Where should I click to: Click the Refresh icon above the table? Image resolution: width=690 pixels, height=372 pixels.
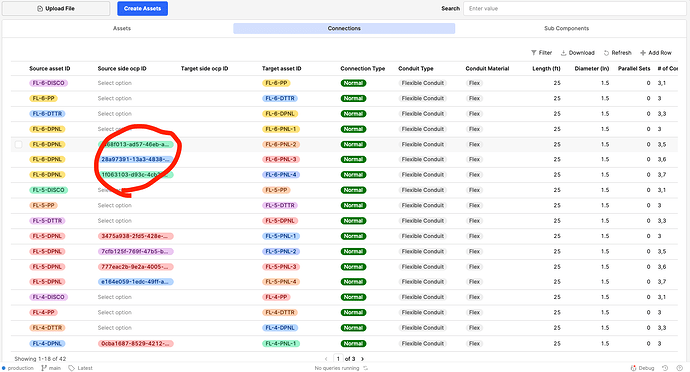[606, 53]
